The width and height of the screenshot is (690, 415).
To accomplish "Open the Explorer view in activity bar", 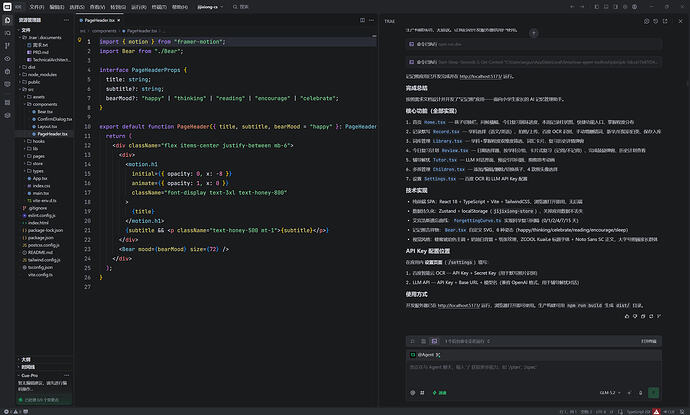I will (x=7, y=20).
